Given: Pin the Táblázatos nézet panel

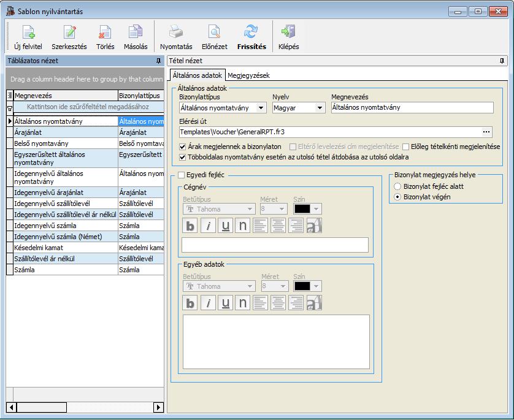Looking at the screenshot, I should [159, 61].
